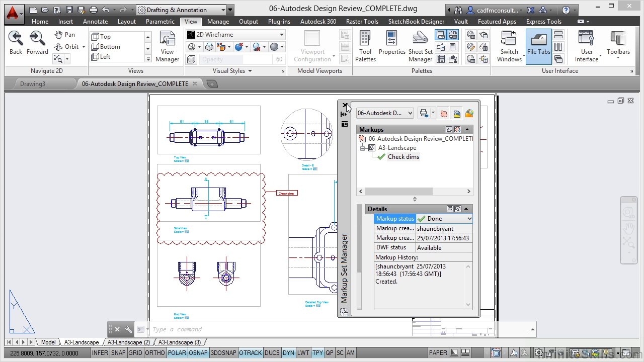Toggle the Markup Set Manager palette icon
The width and height of the screenshot is (644, 362).
tap(453, 35)
